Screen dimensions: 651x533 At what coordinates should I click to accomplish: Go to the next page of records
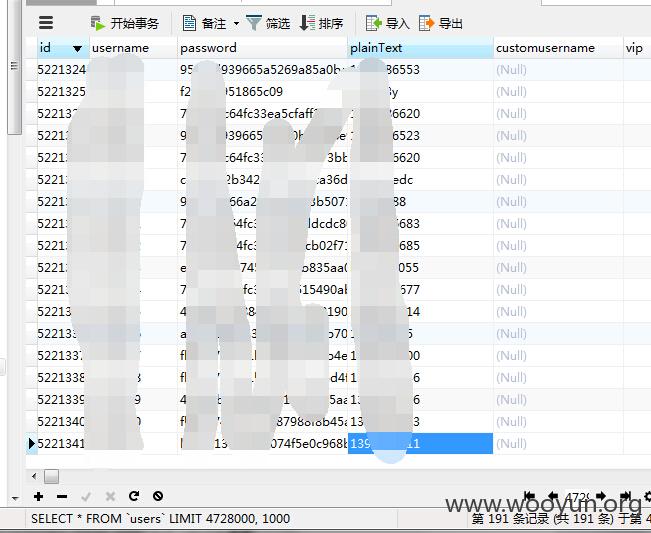pyautogui.click(x=601, y=496)
